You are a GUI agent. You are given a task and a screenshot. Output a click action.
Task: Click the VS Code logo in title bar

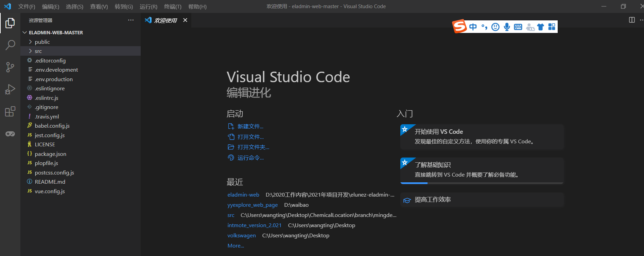[x=7, y=6]
